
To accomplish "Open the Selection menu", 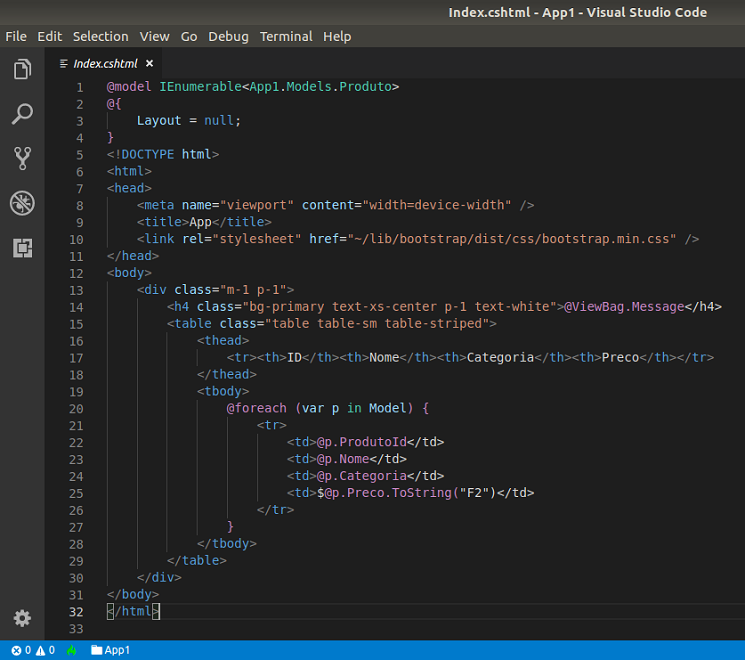I will [x=101, y=36].
